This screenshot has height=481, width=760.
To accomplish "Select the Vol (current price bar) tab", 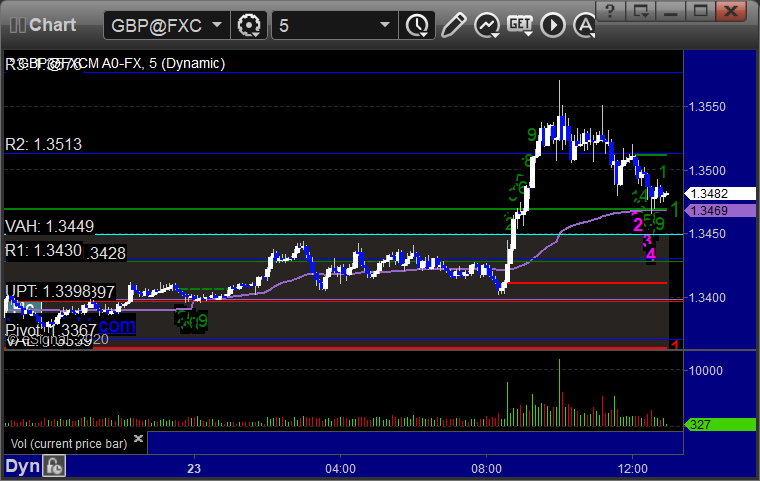I will (x=69, y=444).
